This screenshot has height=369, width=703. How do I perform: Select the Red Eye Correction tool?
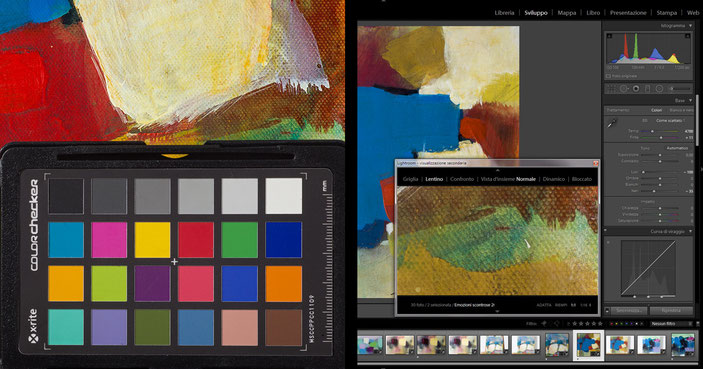[636, 88]
